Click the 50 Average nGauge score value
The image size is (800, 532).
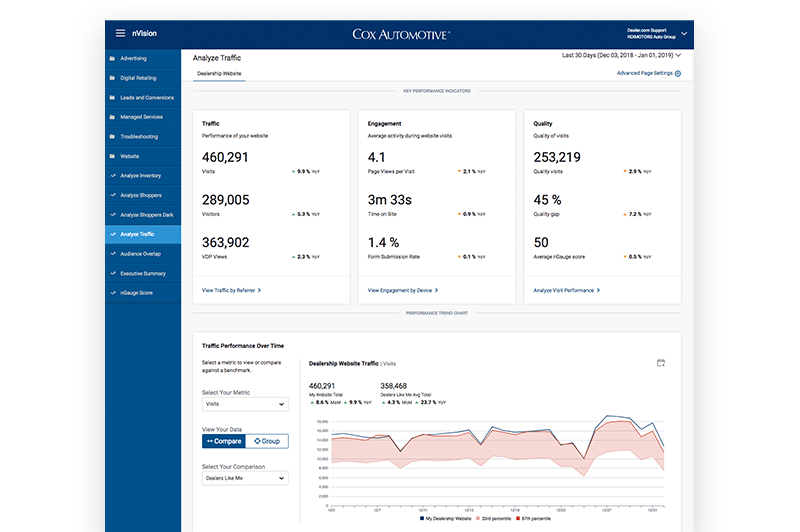click(541, 242)
